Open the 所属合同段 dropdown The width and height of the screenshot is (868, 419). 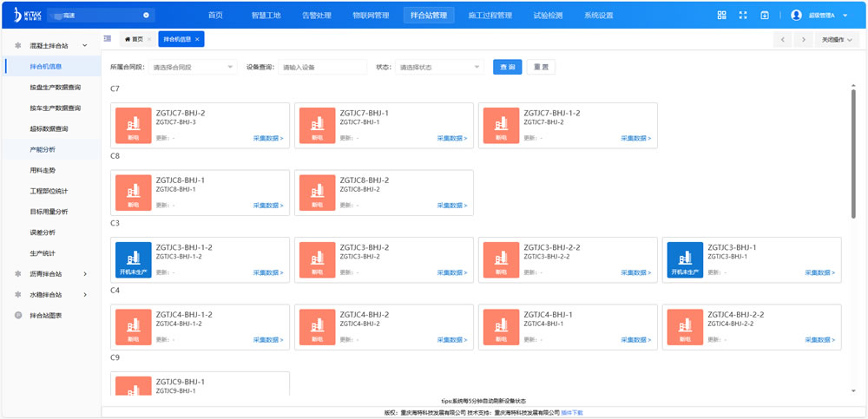tap(193, 67)
